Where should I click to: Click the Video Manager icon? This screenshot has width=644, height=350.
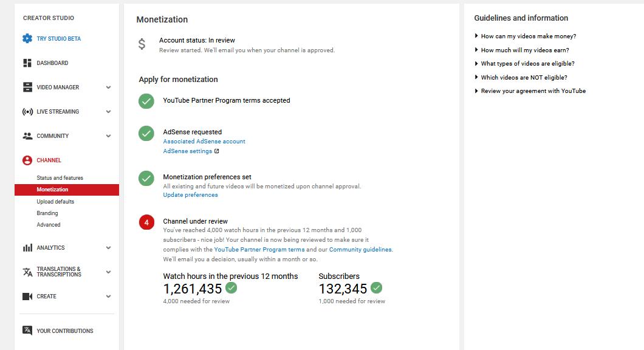(27, 87)
